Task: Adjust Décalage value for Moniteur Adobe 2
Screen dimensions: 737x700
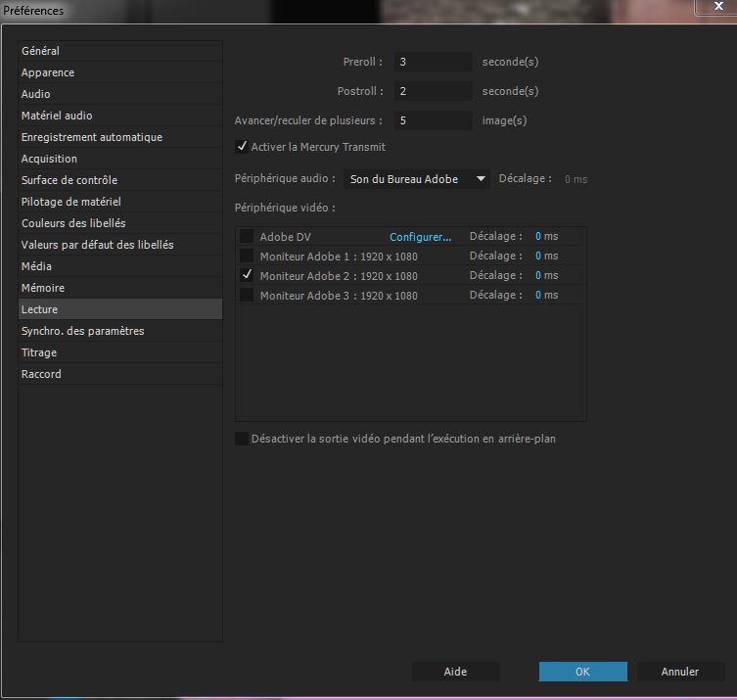Action: coord(538,276)
